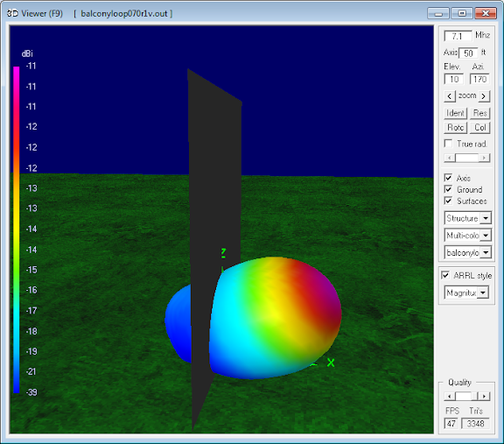The image size is (504, 444).
Task: Click the Tri's value field showing 3348
Action: tap(475, 423)
